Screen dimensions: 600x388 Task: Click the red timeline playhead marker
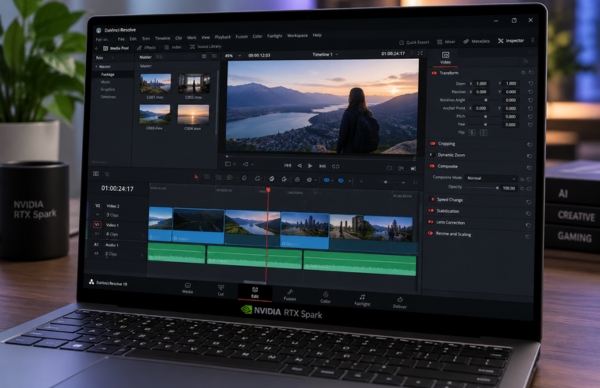(x=268, y=190)
